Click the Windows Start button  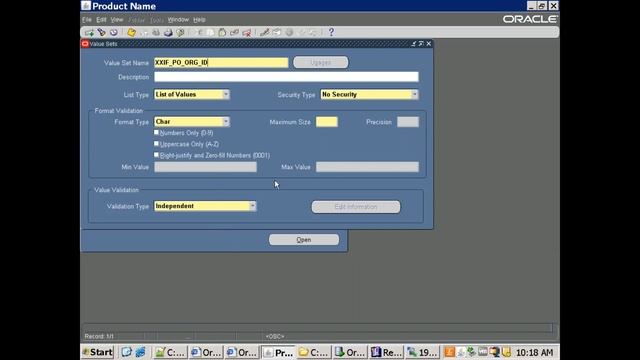pos(98,352)
